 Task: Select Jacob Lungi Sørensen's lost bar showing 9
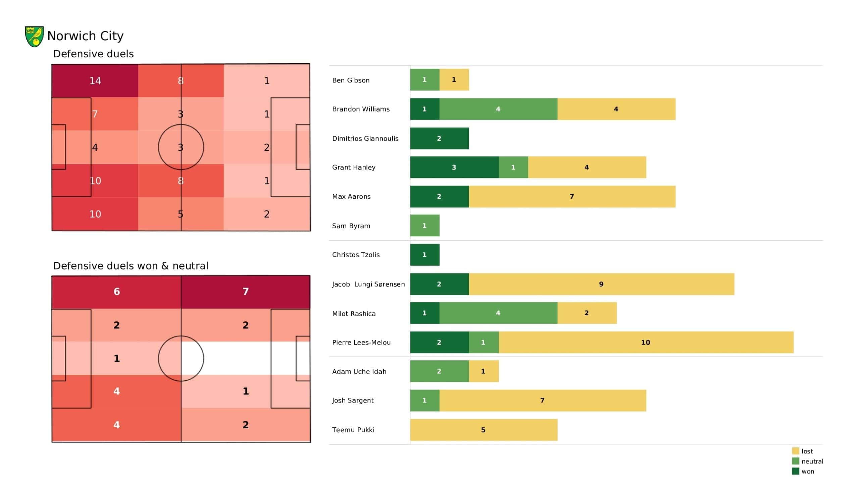click(601, 284)
